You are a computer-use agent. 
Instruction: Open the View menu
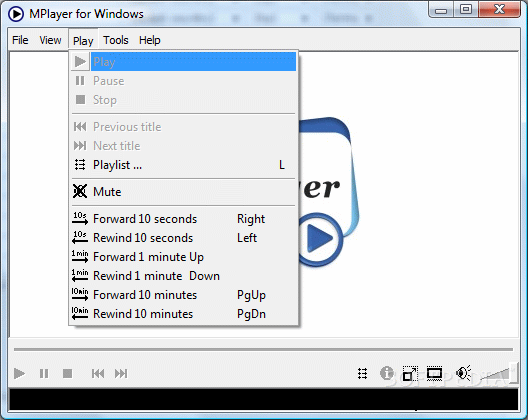coord(50,40)
